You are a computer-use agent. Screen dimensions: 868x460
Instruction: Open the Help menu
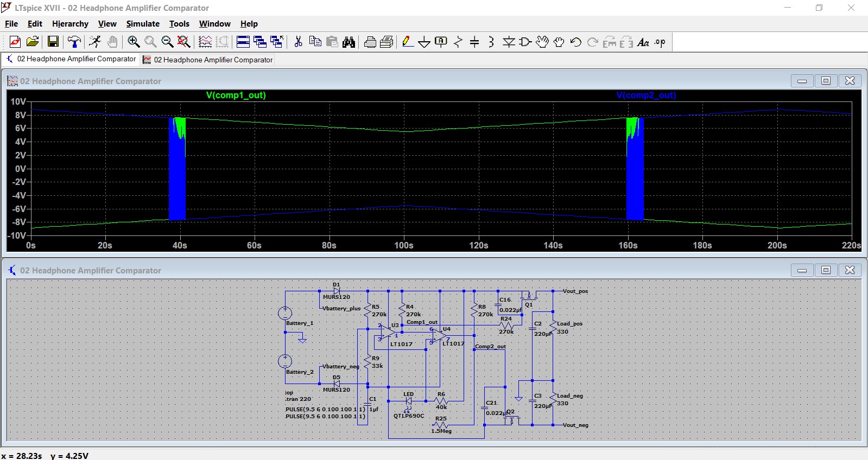click(x=249, y=24)
